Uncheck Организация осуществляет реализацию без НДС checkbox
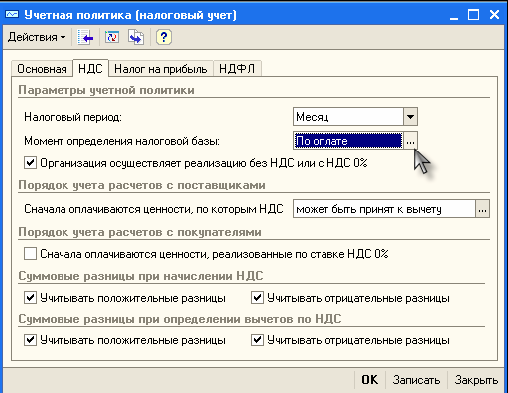Image resolution: width=508 pixels, height=393 pixels. (30, 163)
